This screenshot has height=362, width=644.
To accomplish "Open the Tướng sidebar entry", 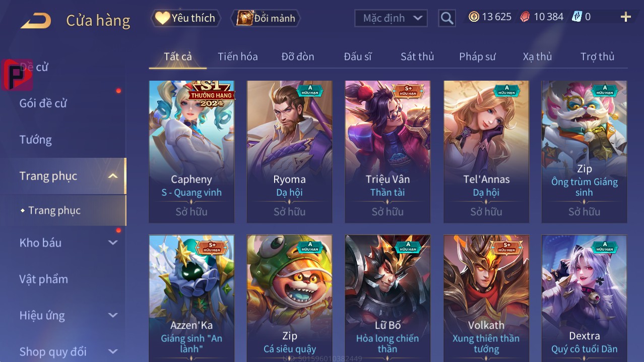I will point(35,140).
